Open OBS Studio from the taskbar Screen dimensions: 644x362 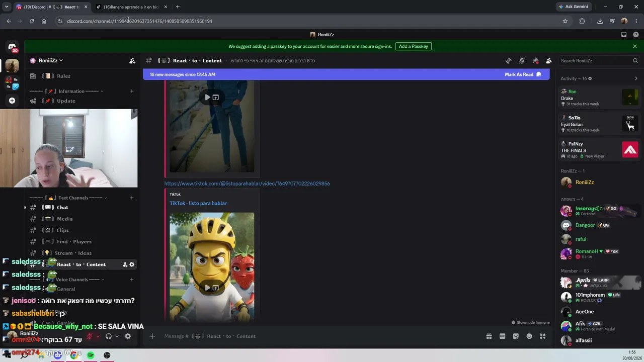point(107,355)
